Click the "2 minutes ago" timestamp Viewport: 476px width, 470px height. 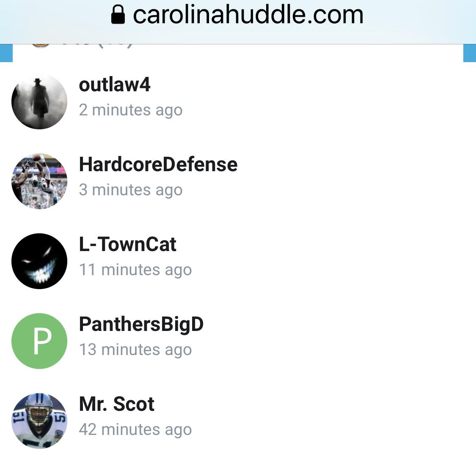point(131,110)
